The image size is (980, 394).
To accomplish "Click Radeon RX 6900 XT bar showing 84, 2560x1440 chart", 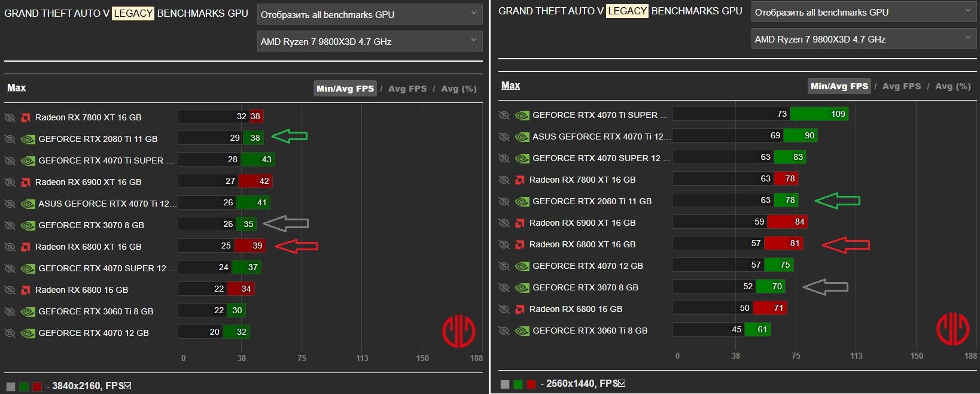I will (x=788, y=222).
